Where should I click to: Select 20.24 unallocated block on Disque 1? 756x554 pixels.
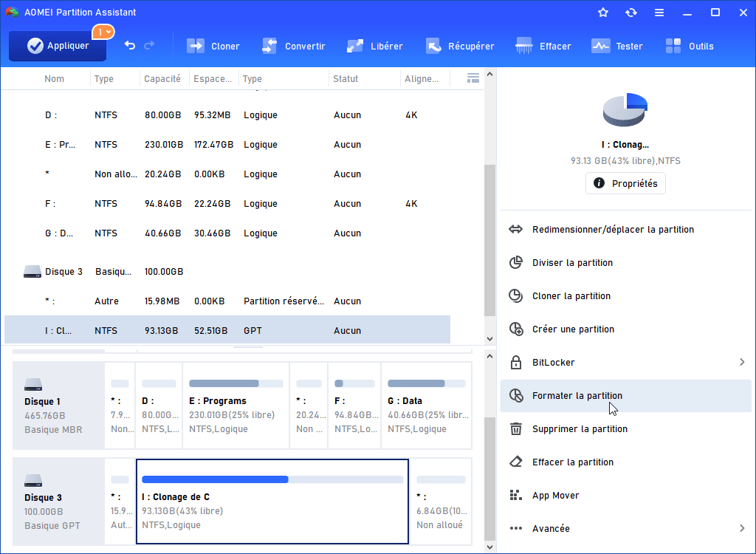309,406
